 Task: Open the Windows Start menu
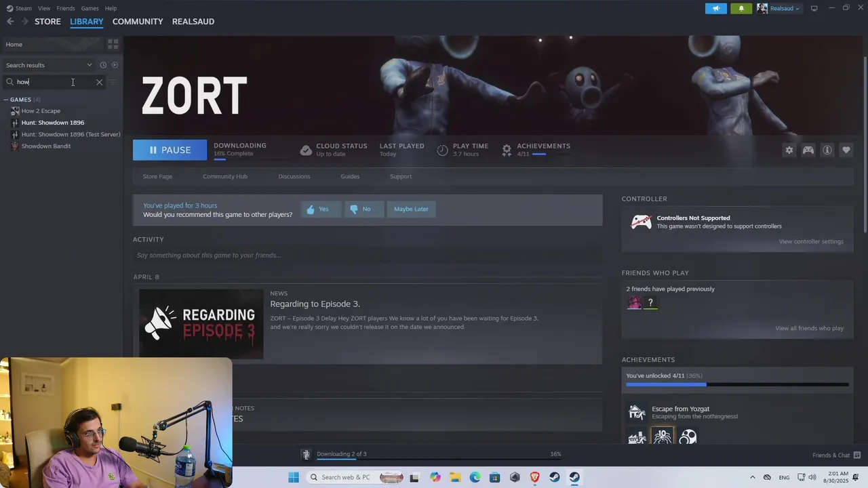click(293, 477)
